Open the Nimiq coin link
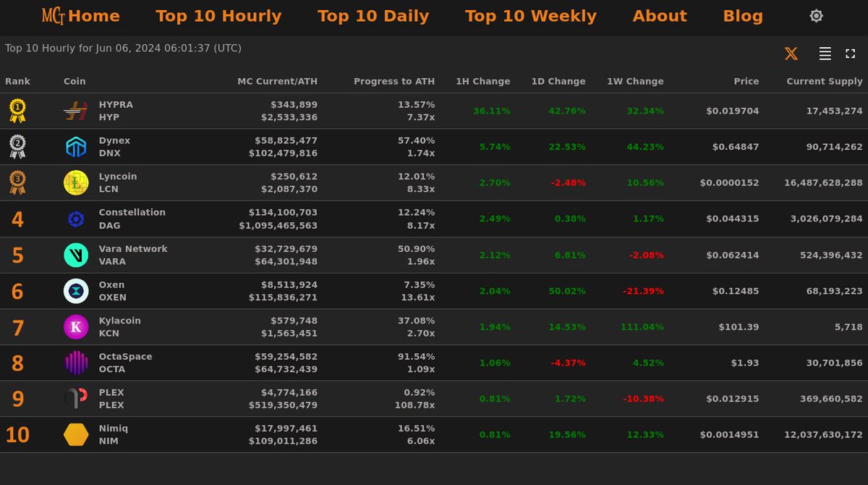 [114, 429]
